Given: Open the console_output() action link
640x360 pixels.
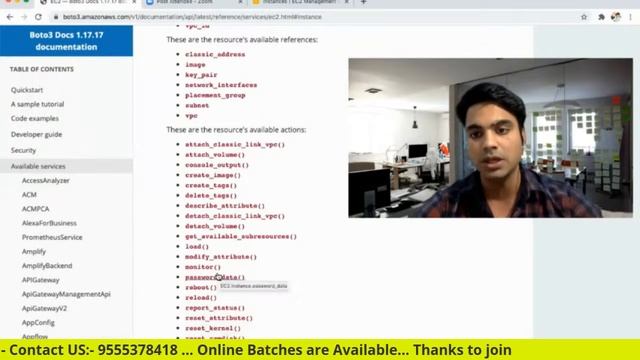Looking at the screenshot, I should pyautogui.click(x=217, y=165).
